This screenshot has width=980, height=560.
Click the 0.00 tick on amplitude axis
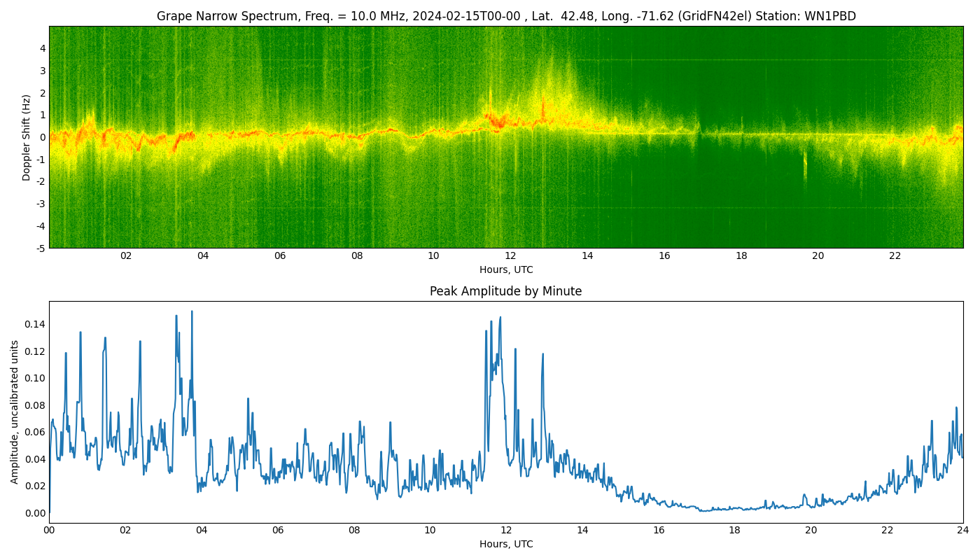(34, 513)
